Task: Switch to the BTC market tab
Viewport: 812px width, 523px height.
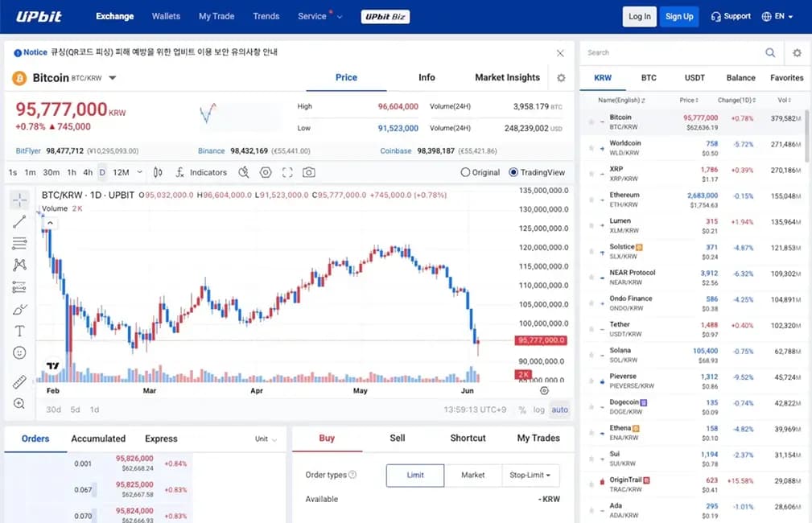Action: (649, 78)
